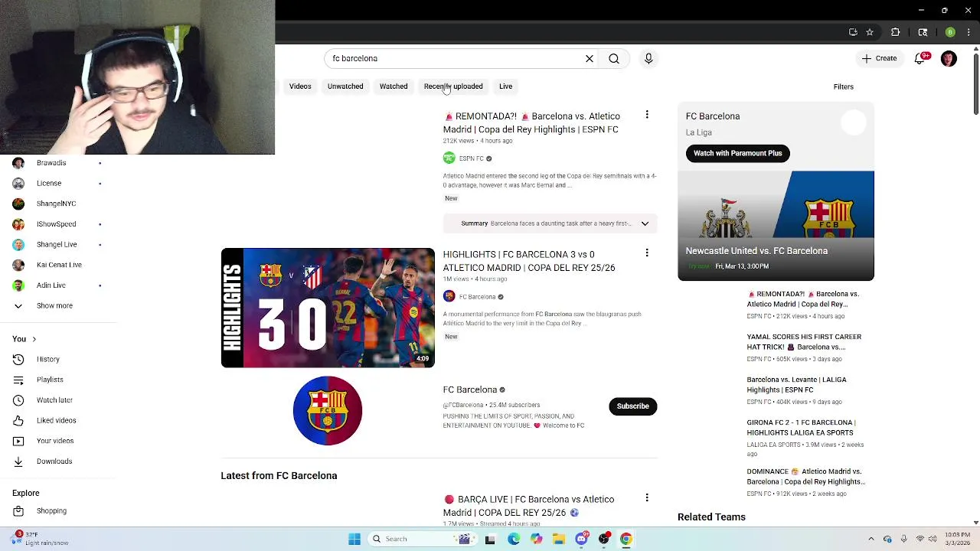
Task: Start voice search with the microphone icon
Action: pyautogui.click(x=648, y=58)
